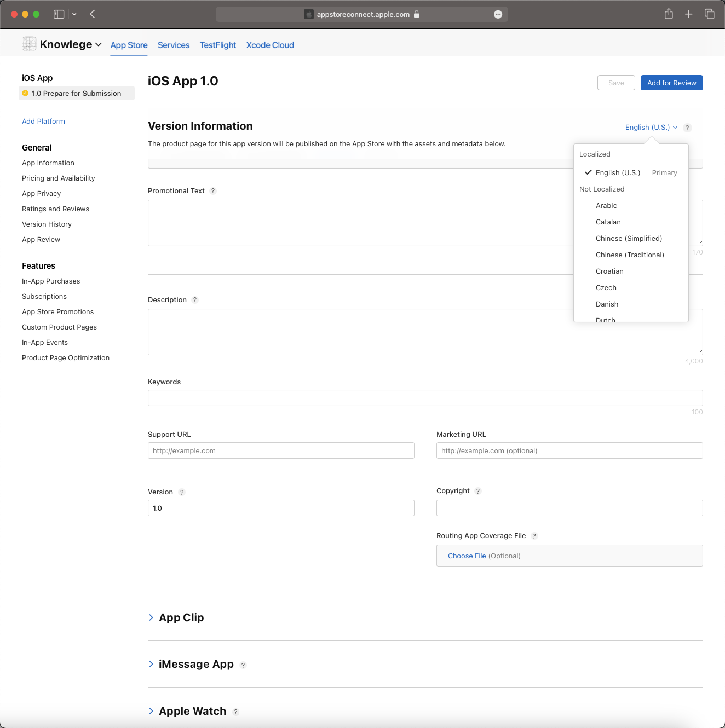Viewport: 725px width, 728px height.
Task: Click the Knowlege app icon
Action: coord(29,44)
